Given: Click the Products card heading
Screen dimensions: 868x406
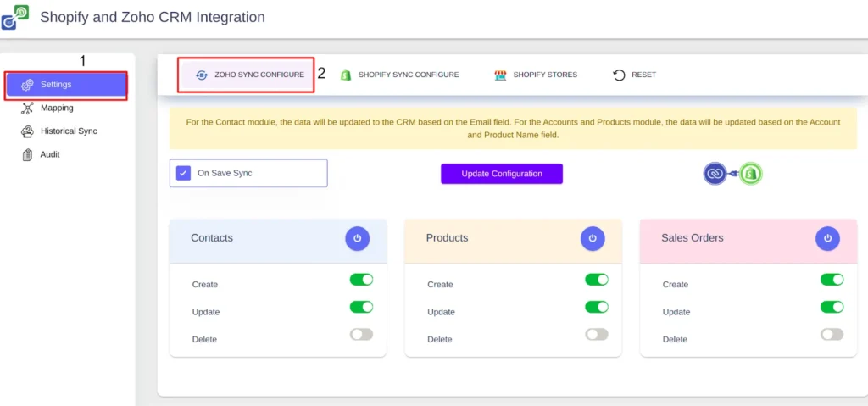Looking at the screenshot, I should (x=448, y=238).
